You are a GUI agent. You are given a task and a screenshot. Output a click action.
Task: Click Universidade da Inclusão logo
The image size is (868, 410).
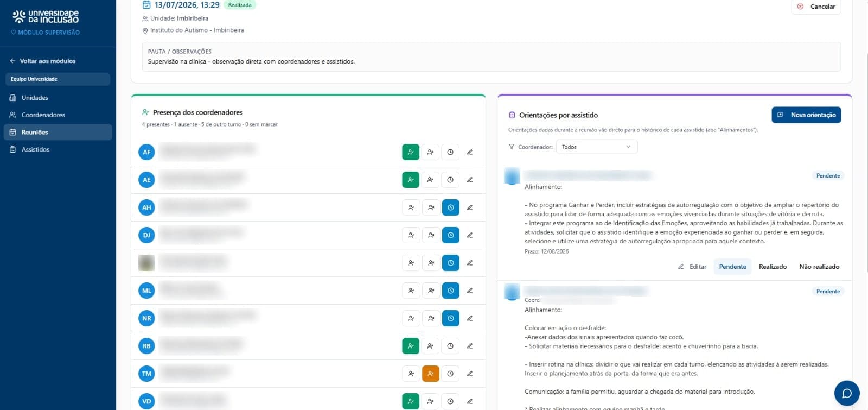(x=46, y=17)
